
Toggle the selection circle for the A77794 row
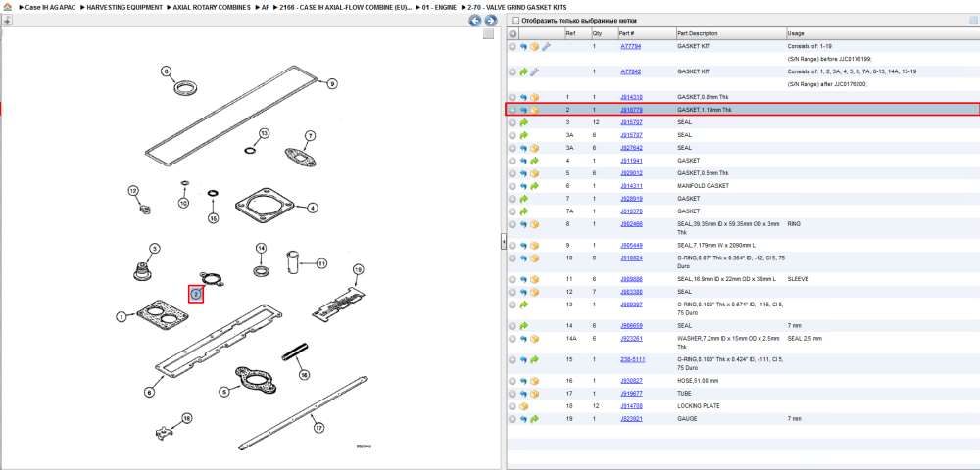(x=513, y=47)
